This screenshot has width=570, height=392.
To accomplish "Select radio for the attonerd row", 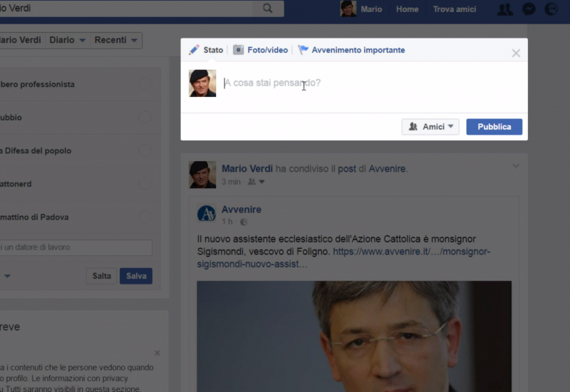I will point(145,184).
